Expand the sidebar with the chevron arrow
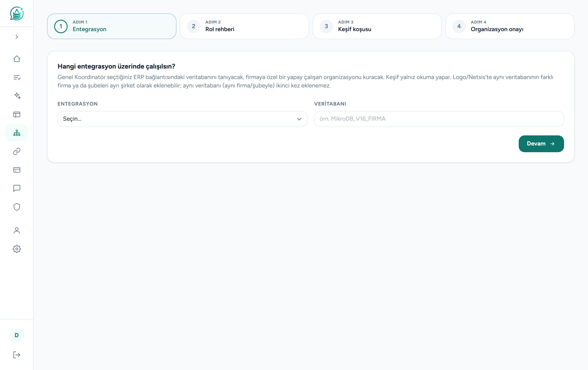The height and width of the screenshot is (370, 588). 17,37
